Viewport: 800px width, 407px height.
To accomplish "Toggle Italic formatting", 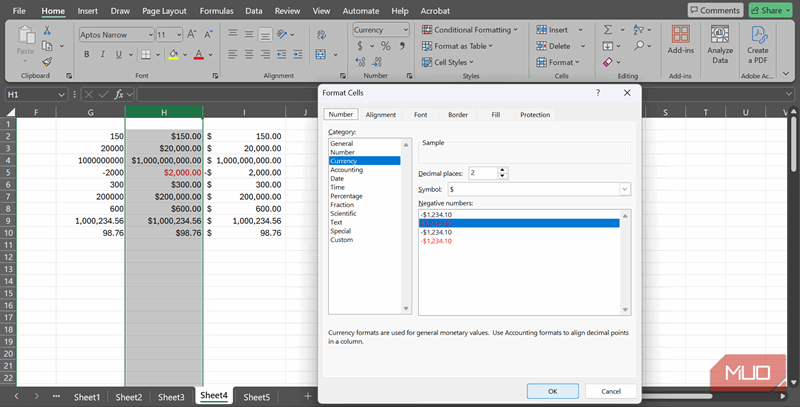I will 103,54.
